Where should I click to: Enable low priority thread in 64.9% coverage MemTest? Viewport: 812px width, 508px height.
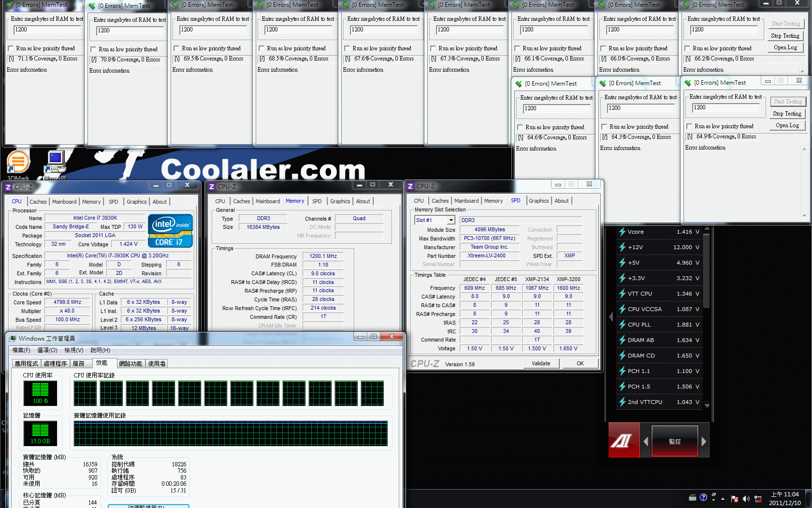tap(689, 126)
